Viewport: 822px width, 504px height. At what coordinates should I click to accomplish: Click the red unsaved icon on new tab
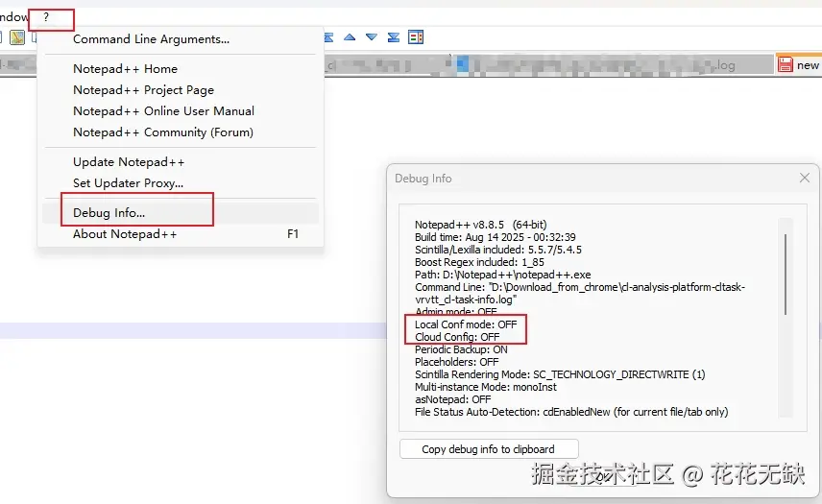point(785,65)
